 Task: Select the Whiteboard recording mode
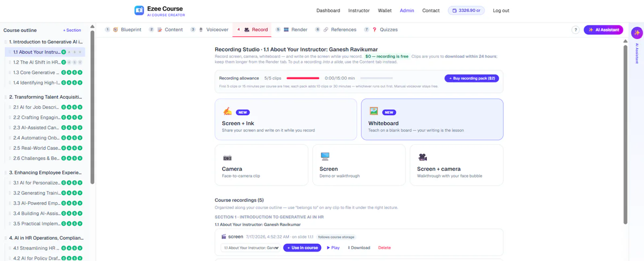tap(432, 119)
